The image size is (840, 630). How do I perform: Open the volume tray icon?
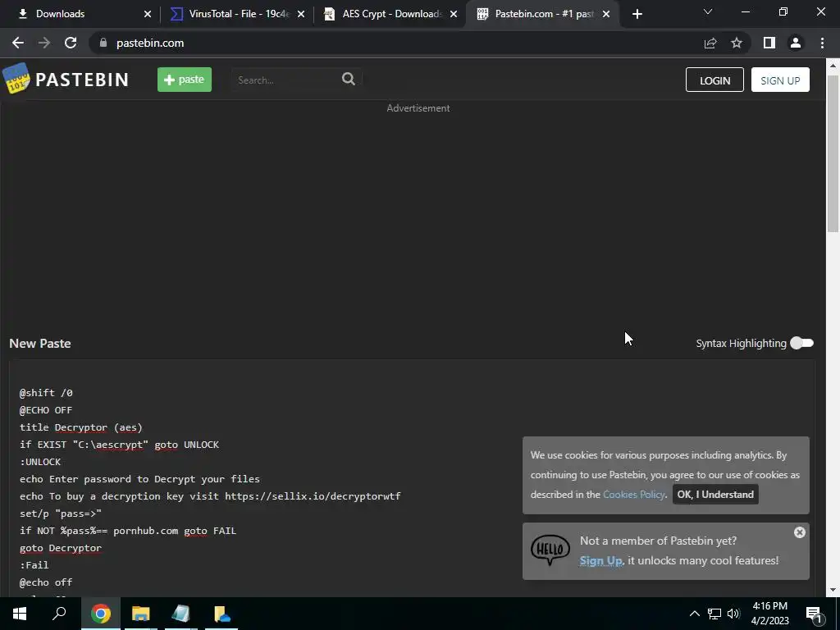[734, 614]
